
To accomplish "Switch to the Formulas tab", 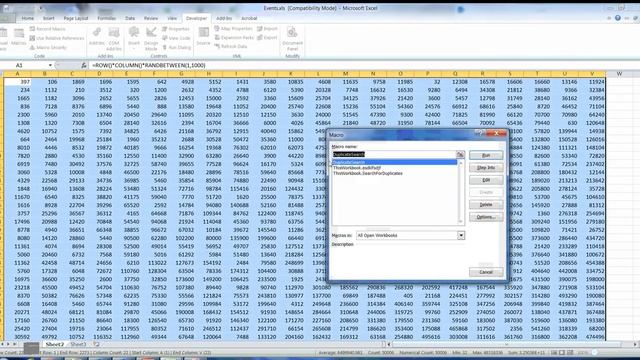I will [107, 18].
